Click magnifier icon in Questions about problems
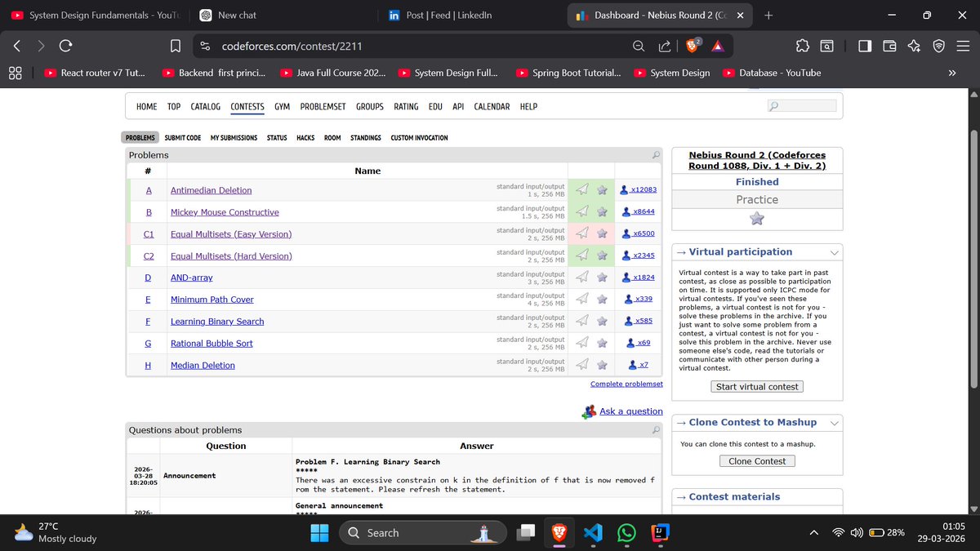 pos(656,429)
